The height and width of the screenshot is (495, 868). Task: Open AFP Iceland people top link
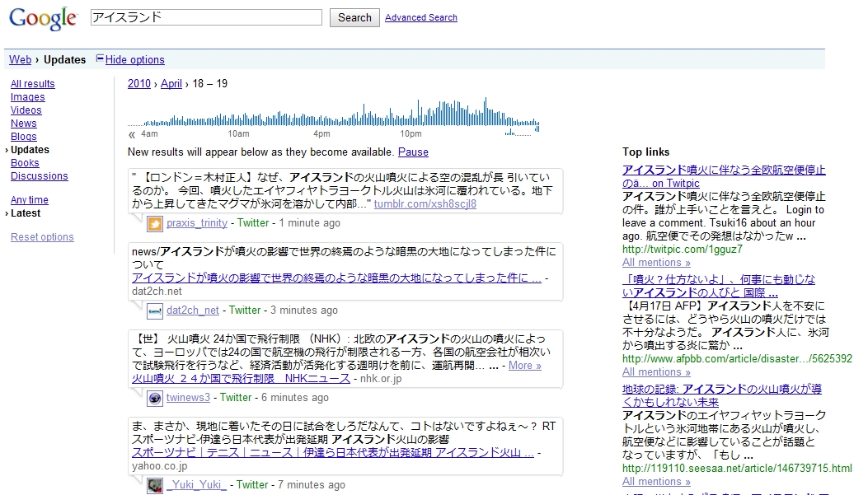(719, 287)
